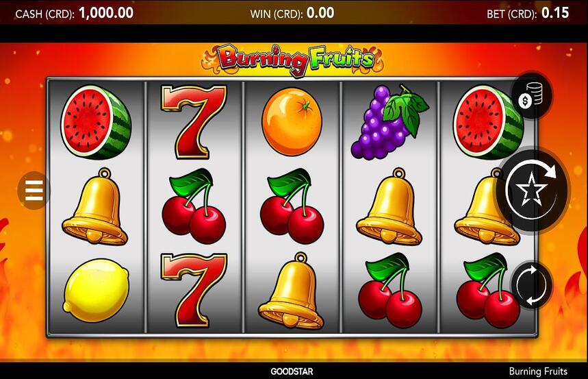This screenshot has width=588, height=379.
Task: Click the watermelon on the fifth reel
Action: pyautogui.click(x=488, y=122)
